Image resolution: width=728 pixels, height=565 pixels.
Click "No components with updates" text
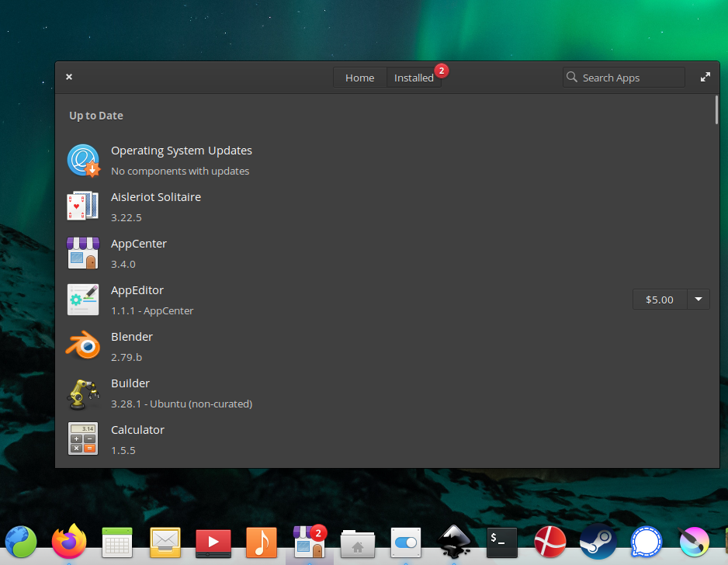pyautogui.click(x=180, y=172)
